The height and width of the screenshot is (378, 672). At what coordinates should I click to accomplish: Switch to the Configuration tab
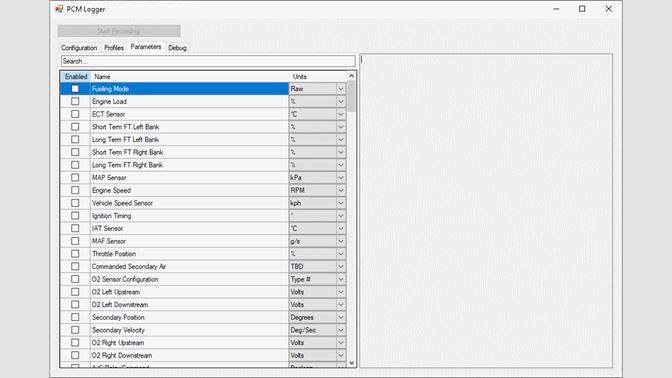[x=79, y=48]
